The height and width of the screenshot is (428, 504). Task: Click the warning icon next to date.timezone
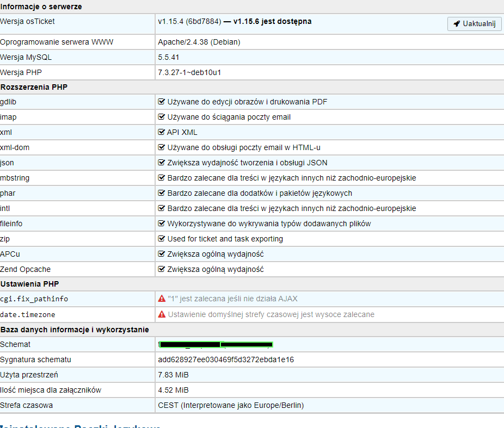[162, 314]
